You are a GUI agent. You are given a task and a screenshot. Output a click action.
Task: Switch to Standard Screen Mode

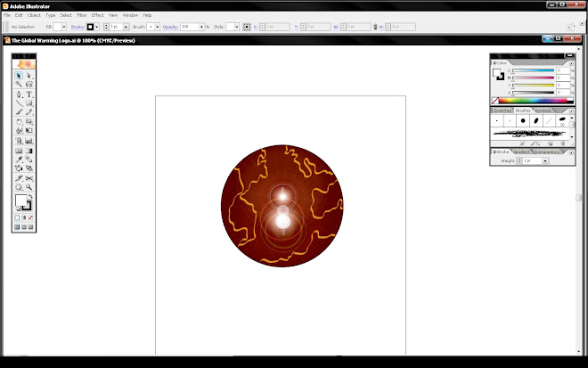click(17, 227)
